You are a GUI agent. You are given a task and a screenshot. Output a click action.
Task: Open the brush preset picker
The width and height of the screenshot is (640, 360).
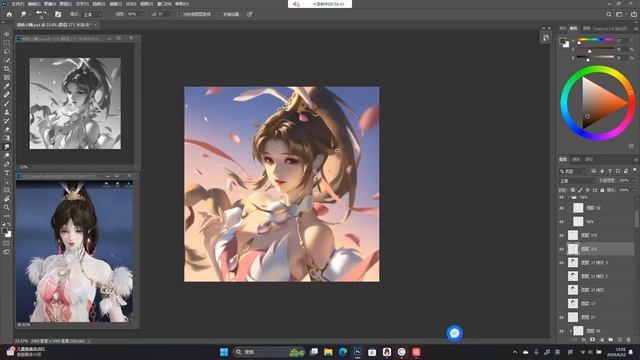pyautogui.click(x=41, y=14)
